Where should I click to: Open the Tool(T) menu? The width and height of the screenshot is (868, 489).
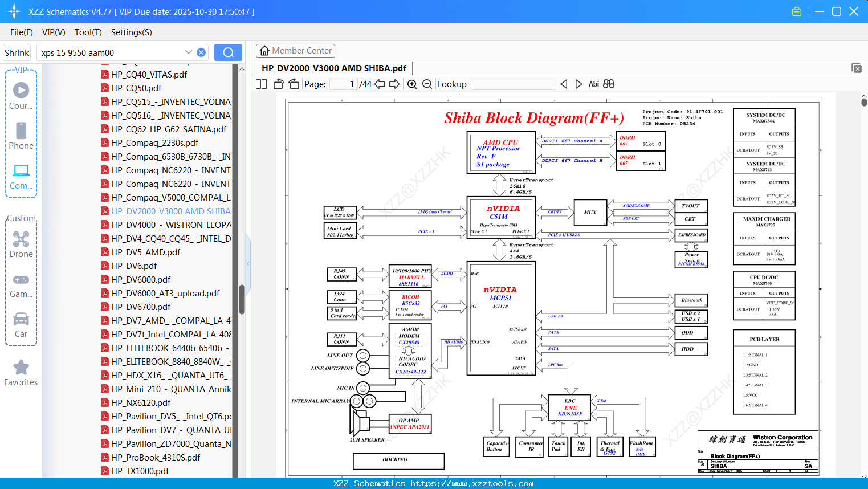point(88,32)
